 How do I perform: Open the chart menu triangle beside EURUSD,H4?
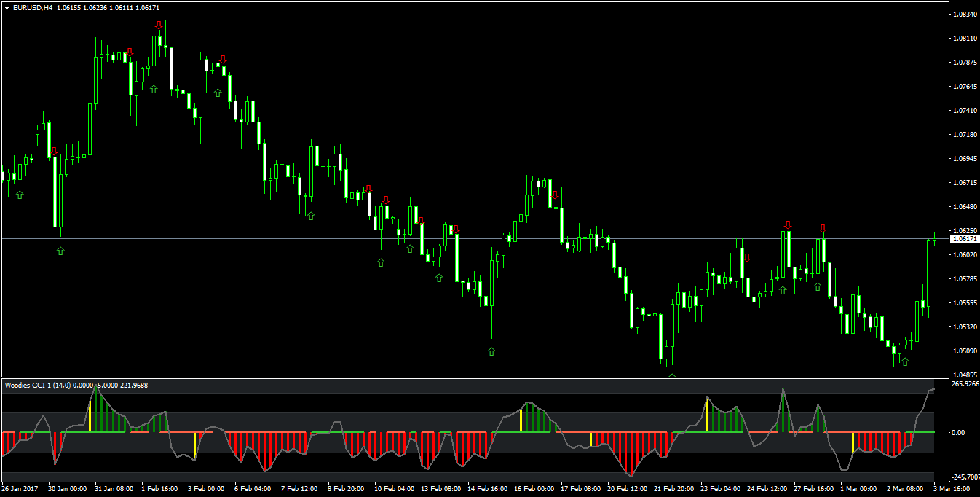coord(7,7)
